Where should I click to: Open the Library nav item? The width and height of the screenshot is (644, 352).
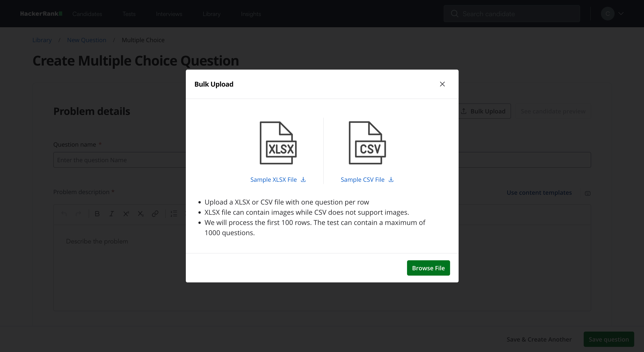211,14
